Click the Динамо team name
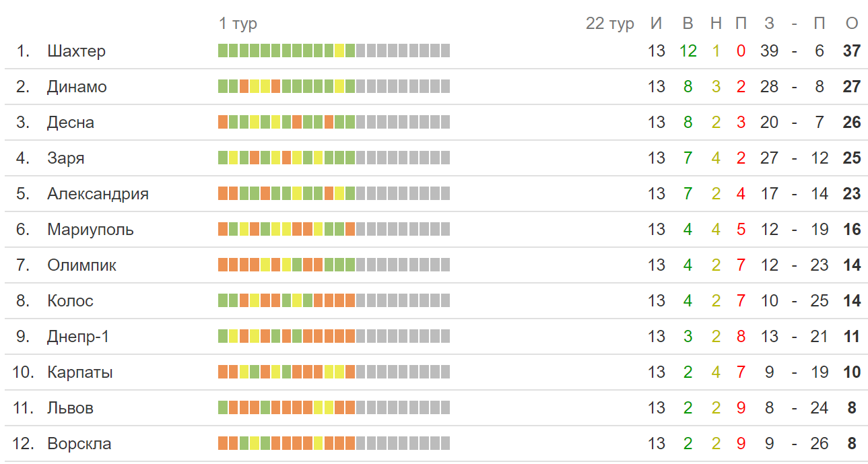This screenshot has height=464, width=868. tap(77, 87)
